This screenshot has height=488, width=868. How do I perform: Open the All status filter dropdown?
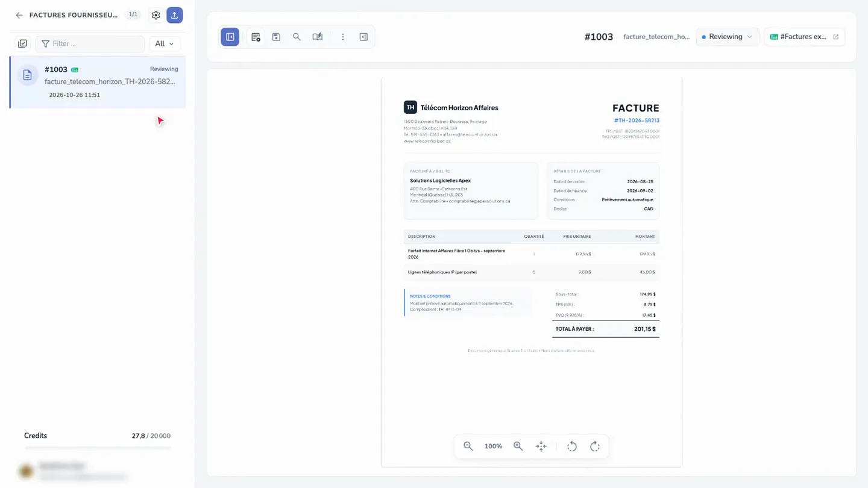[x=165, y=43]
